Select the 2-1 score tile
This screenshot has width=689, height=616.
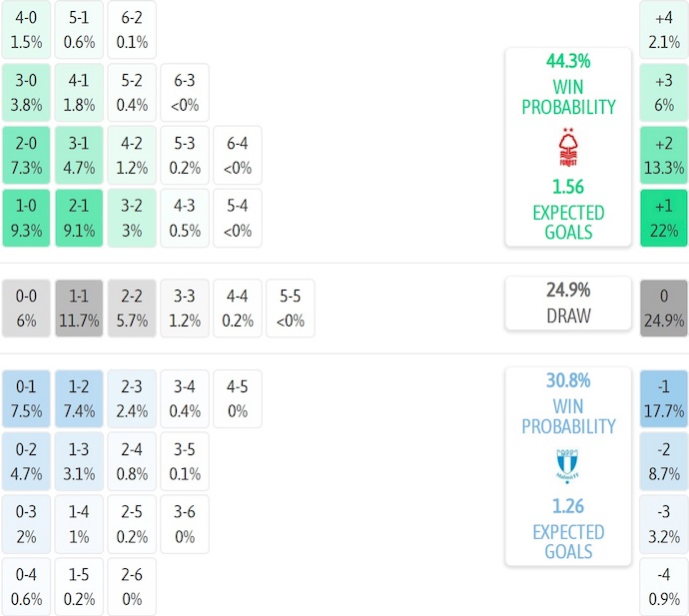click(79, 219)
